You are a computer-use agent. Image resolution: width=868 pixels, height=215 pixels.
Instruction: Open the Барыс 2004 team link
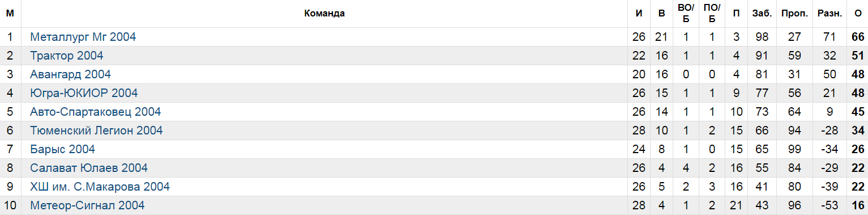coord(63,149)
